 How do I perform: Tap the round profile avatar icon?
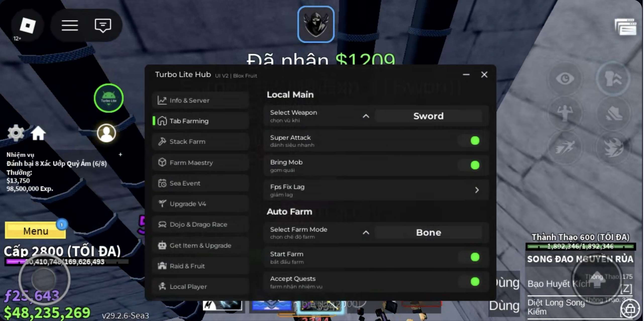[x=106, y=133]
